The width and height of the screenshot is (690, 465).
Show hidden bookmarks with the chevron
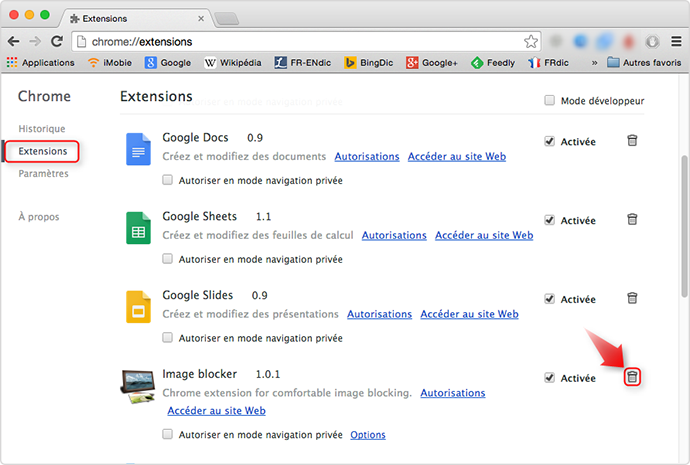[595, 63]
